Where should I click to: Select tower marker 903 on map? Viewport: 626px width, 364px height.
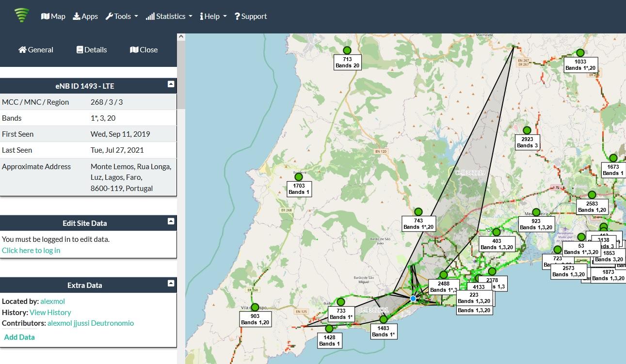(x=255, y=307)
